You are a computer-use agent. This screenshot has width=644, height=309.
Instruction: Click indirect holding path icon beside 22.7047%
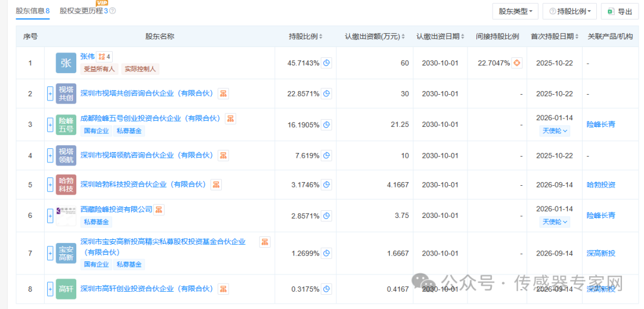tap(516, 63)
